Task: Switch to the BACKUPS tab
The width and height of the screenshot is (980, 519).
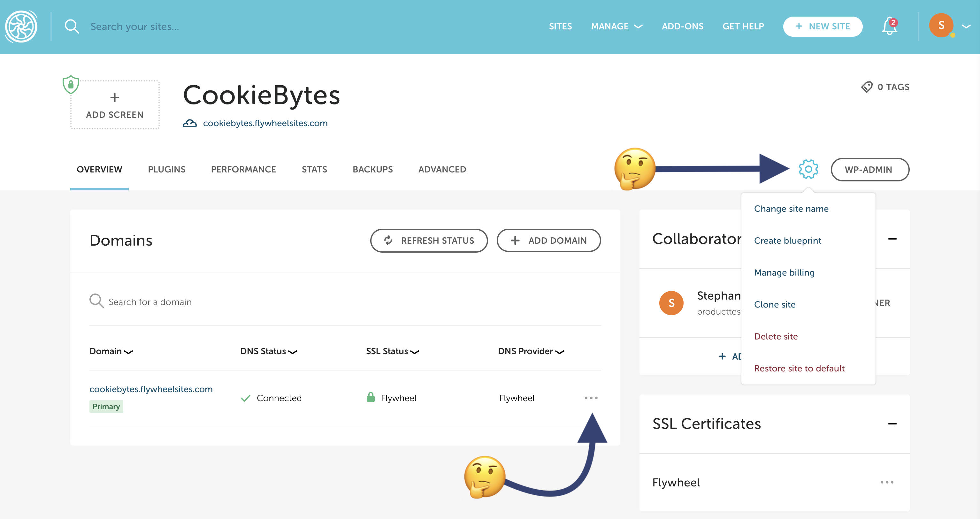Action: coord(372,169)
